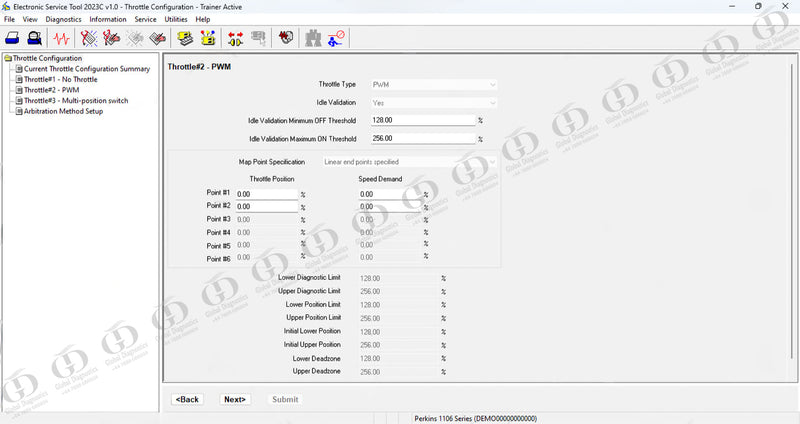The width and height of the screenshot is (800, 424).
Task: Click Point #2 Speed Demand field
Action: (x=390, y=207)
